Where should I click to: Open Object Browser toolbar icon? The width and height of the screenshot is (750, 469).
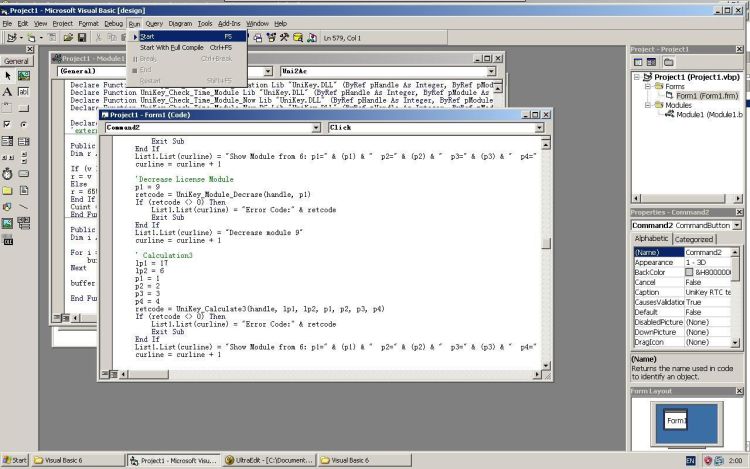[x=271, y=37]
